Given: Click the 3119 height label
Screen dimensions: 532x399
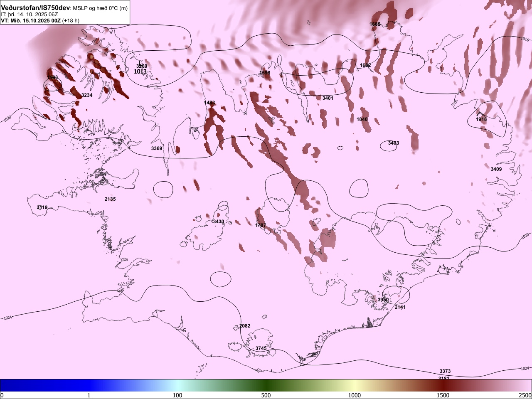Looking at the screenshot, I should click(42, 207).
